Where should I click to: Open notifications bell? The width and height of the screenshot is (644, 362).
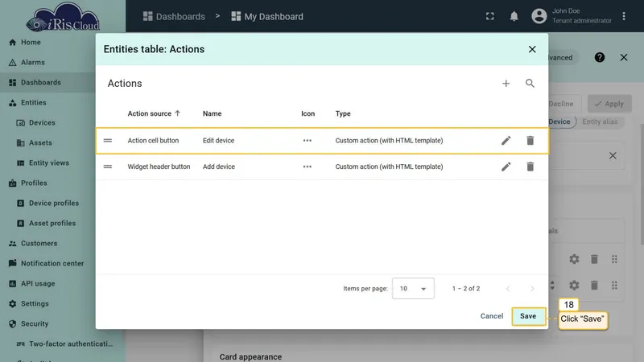[514, 16]
